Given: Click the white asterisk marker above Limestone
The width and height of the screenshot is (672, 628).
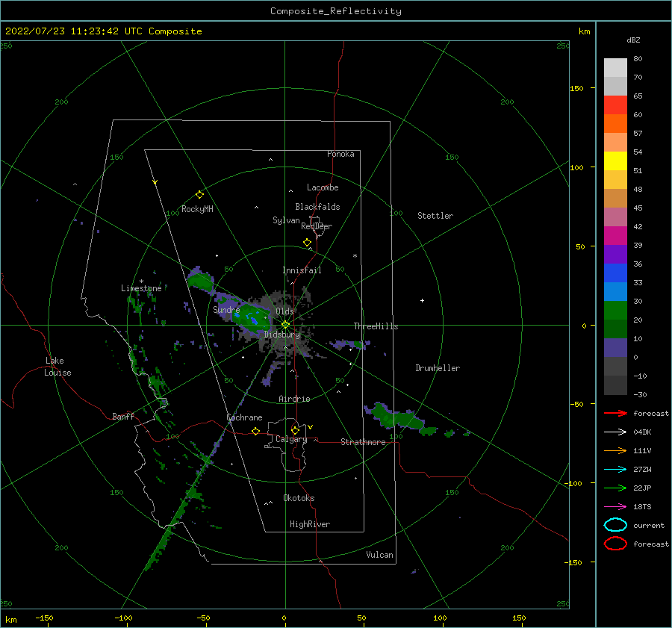Looking at the screenshot, I should 141,282.
